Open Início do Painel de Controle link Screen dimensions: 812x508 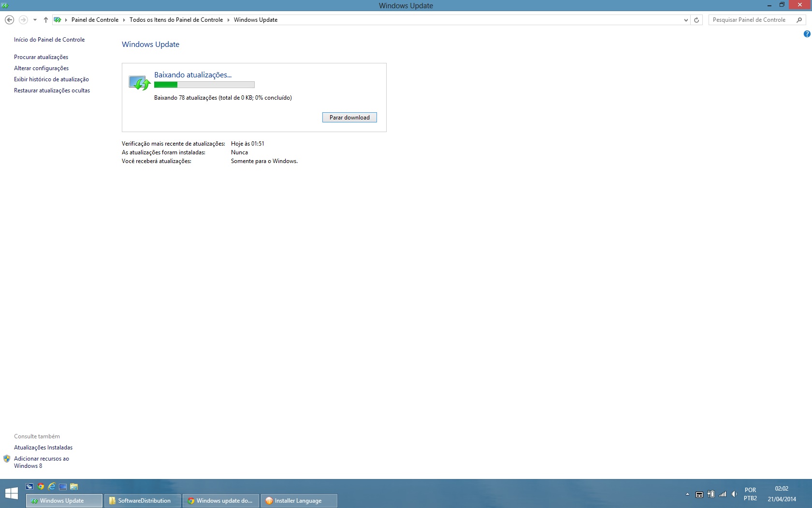[49, 40]
